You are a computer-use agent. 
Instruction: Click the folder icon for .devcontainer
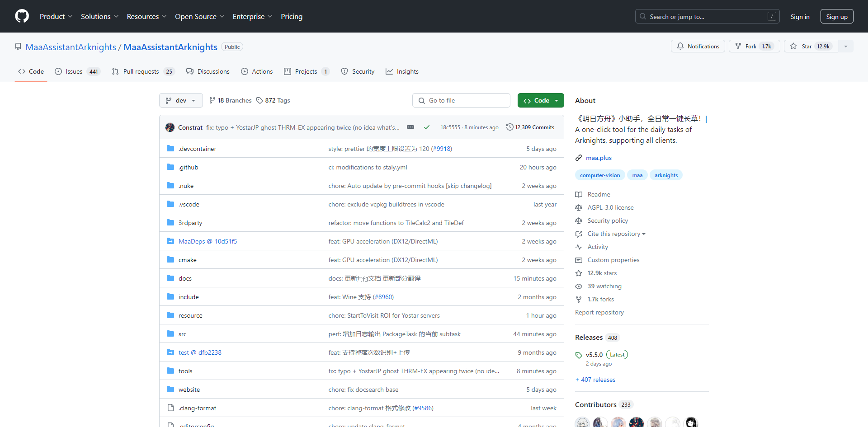pyautogui.click(x=170, y=148)
